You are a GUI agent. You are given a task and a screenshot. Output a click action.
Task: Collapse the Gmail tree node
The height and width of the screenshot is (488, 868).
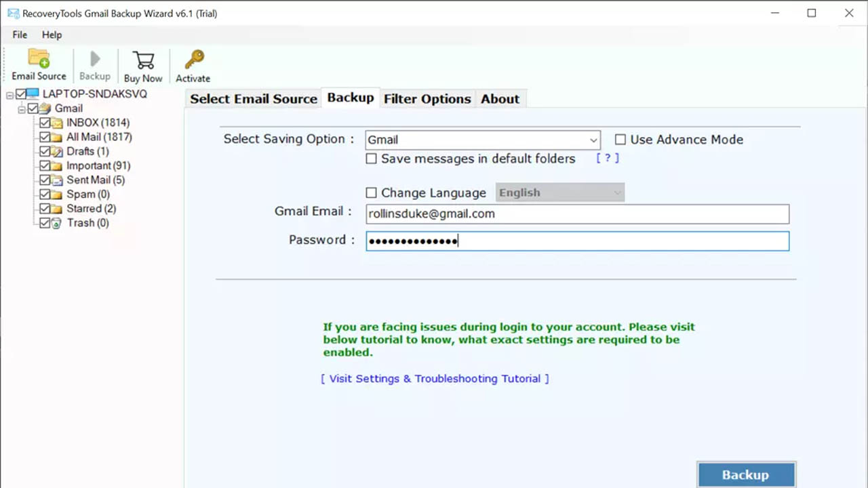point(22,109)
